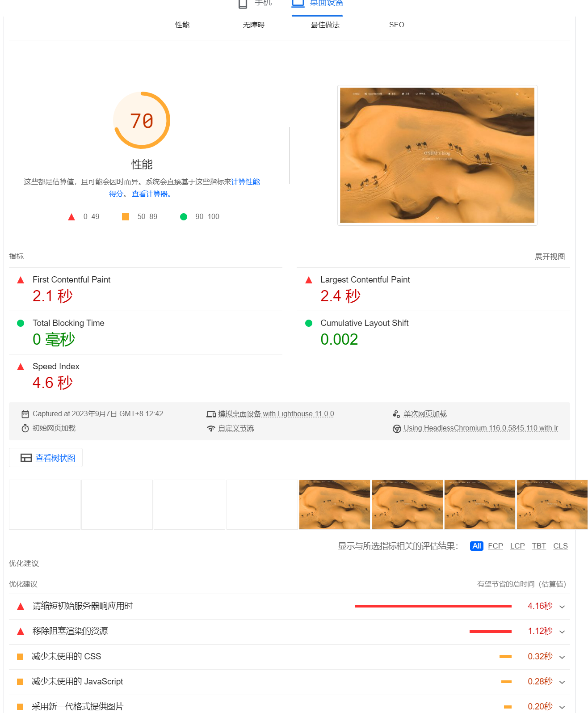Click the green dot beside Total Blocking Time
Screen dimensions: 588x713
[x=21, y=323]
